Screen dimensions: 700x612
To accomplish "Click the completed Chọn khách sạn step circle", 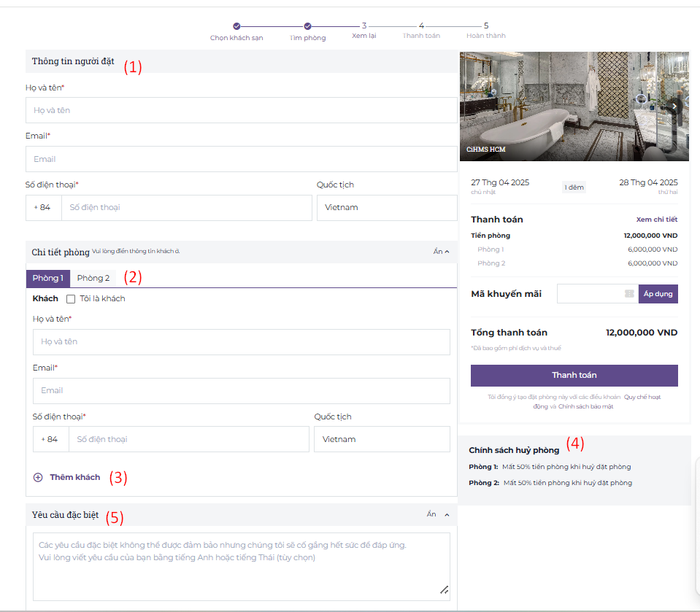I will click(x=236, y=26).
